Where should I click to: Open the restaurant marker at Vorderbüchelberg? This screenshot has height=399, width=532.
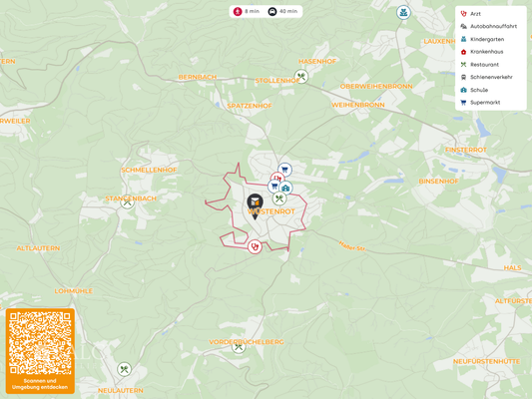tap(239, 347)
